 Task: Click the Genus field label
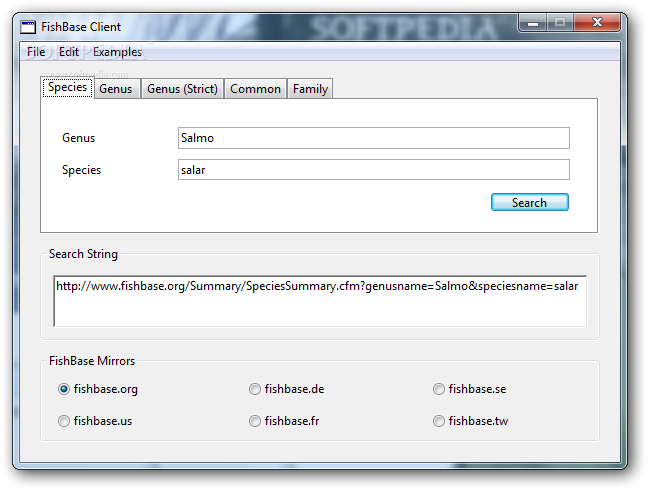click(79, 138)
